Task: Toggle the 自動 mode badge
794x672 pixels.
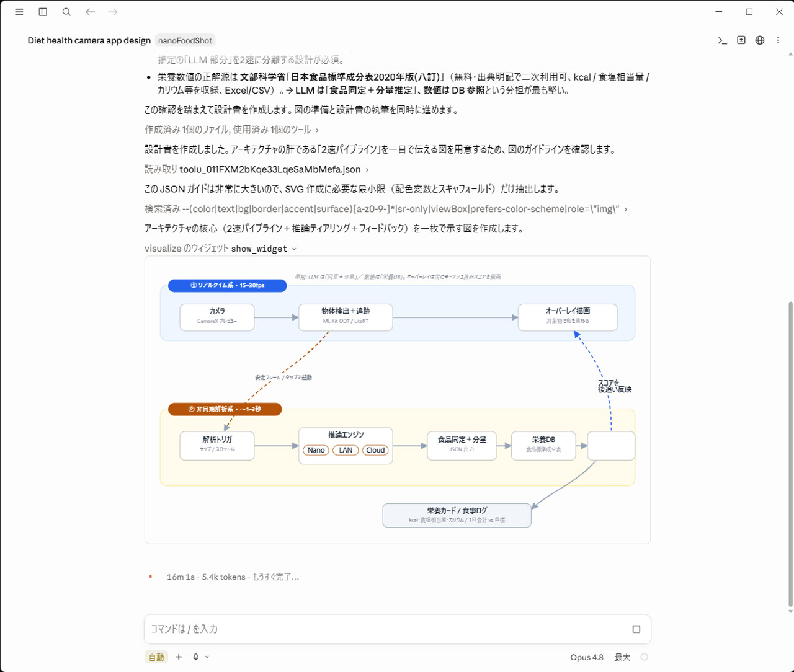Action: (x=156, y=657)
